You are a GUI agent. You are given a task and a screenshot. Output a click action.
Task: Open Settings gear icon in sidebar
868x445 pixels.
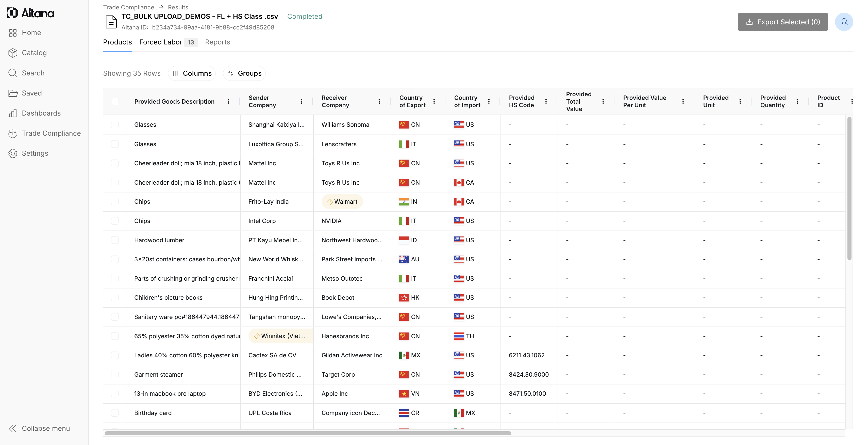click(13, 153)
